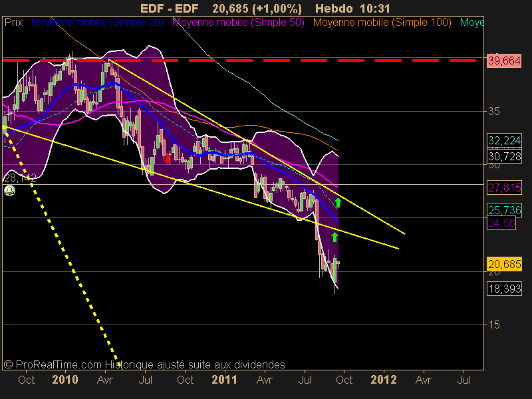Click "Moyenne mobile (Simple 50)" legend entry
This screenshot has width=532, height=399.
(238, 23)
